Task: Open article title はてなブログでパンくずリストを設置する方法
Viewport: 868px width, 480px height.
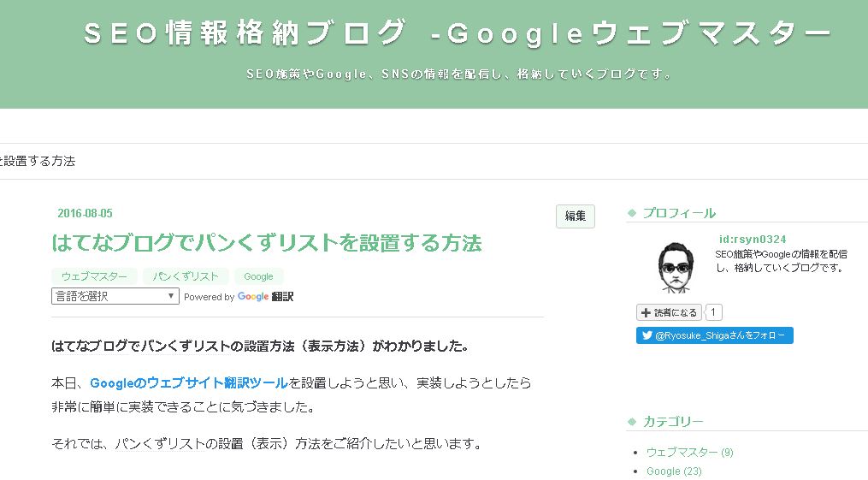Action: pos(267,243)
